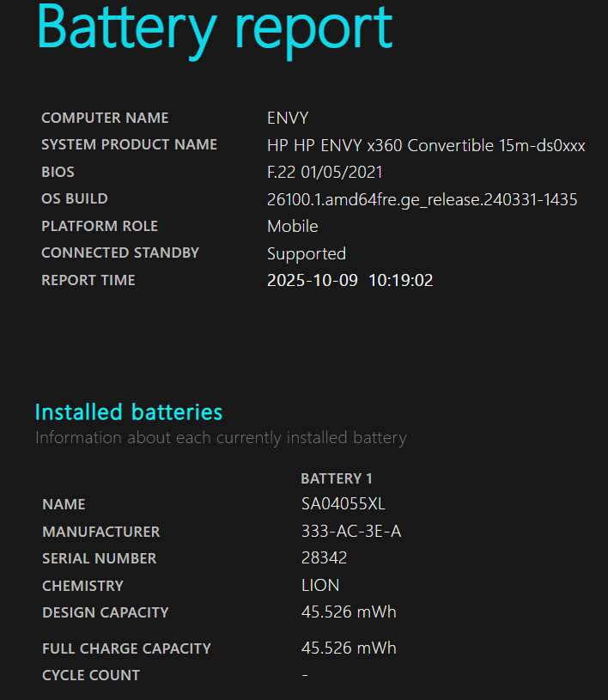Click the BATTERY 1 column header

pos(337,478)
